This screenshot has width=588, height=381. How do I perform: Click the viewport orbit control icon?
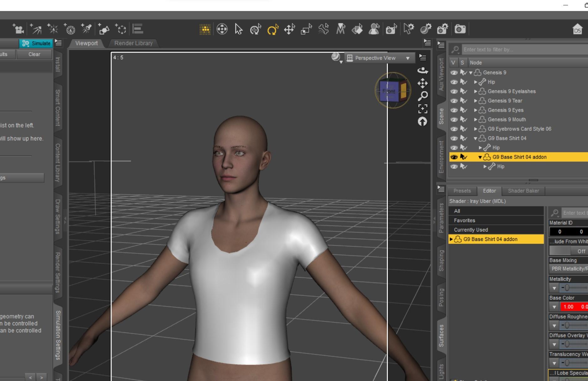tap(423, 70)
